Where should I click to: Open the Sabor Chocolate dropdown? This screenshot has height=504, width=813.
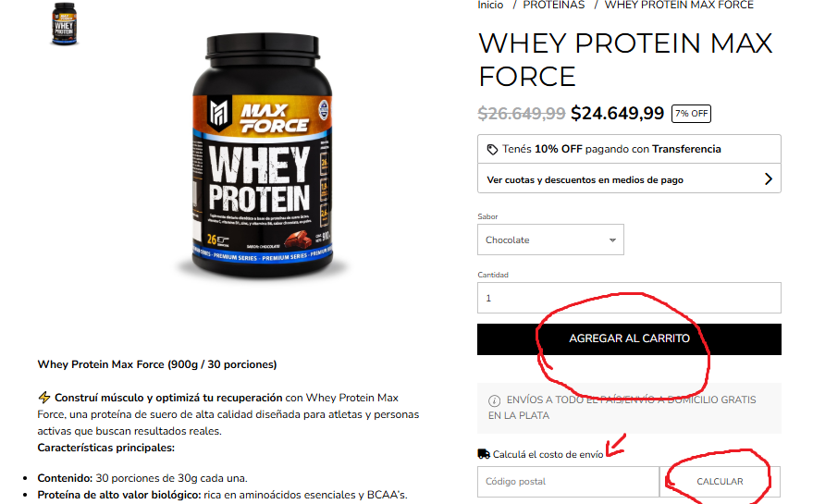[550, 240]
